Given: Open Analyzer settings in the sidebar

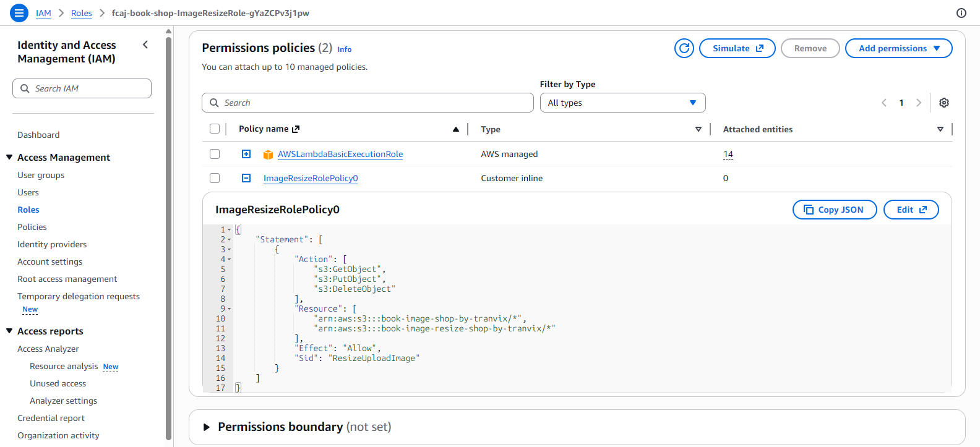Looking at the screenshot, I should coord(63,401).
